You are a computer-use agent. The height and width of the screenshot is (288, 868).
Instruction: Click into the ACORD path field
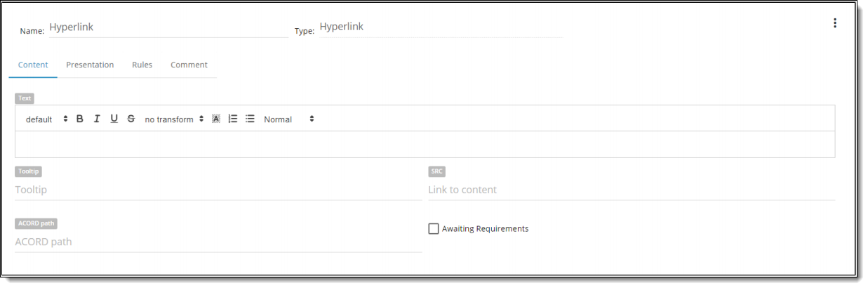point(218,242)
